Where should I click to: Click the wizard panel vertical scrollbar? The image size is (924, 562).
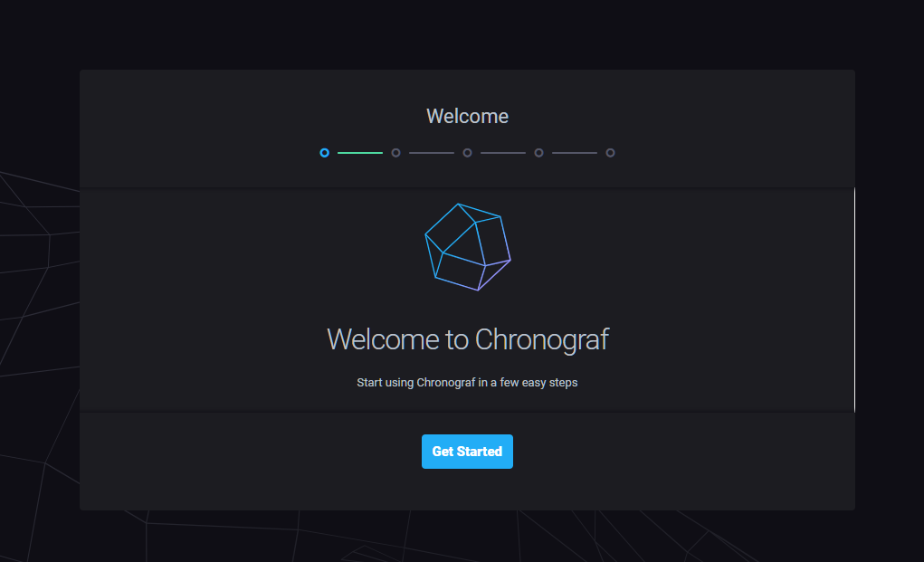coord(854,300)
